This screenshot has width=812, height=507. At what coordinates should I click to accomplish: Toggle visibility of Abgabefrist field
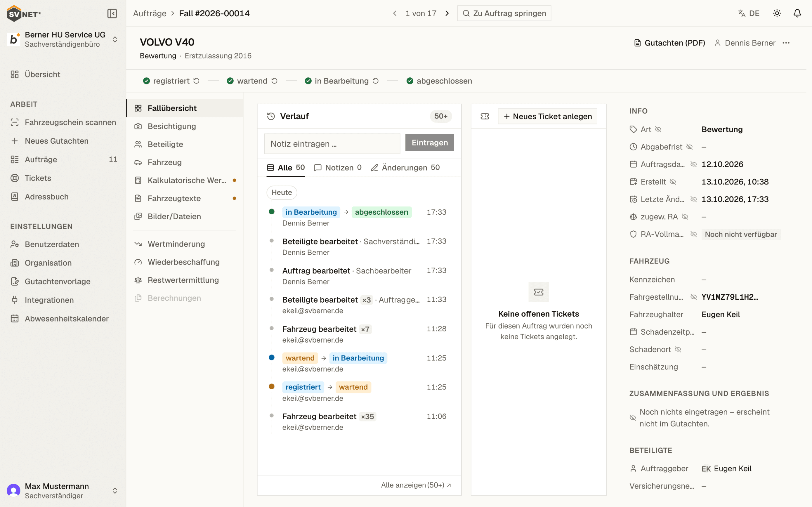point(689,147)
